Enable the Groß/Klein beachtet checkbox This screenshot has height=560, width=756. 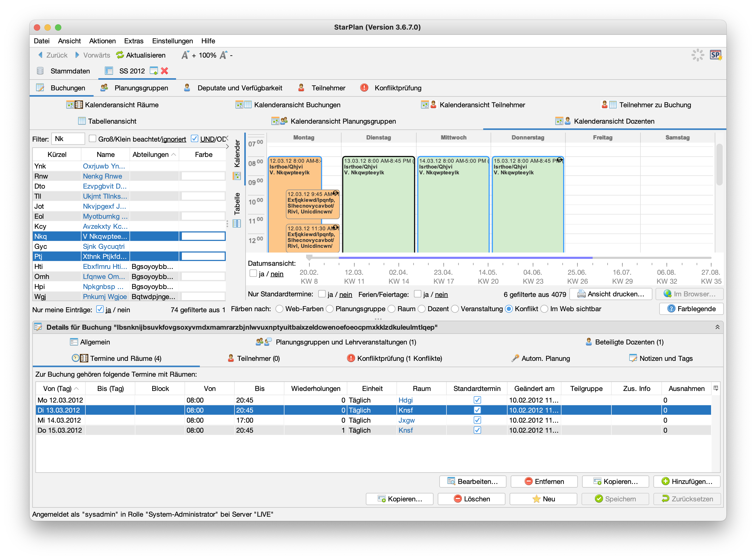coord(92,139)
